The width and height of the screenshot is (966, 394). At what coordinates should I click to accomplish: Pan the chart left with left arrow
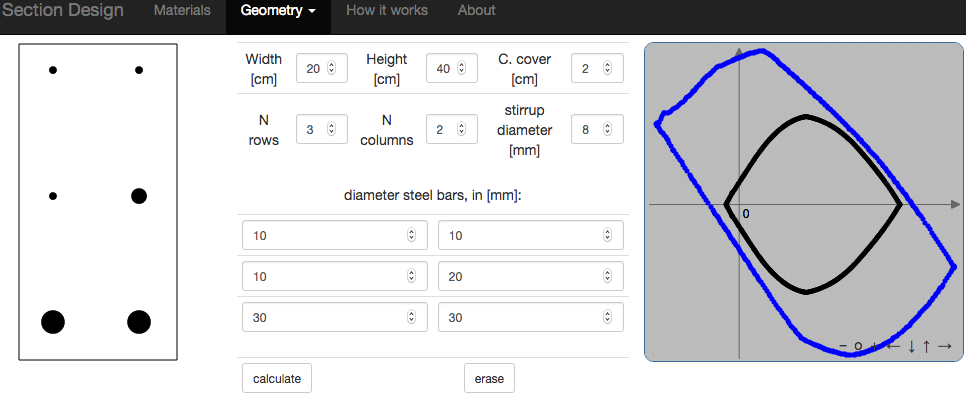click(x=893, y=347)
